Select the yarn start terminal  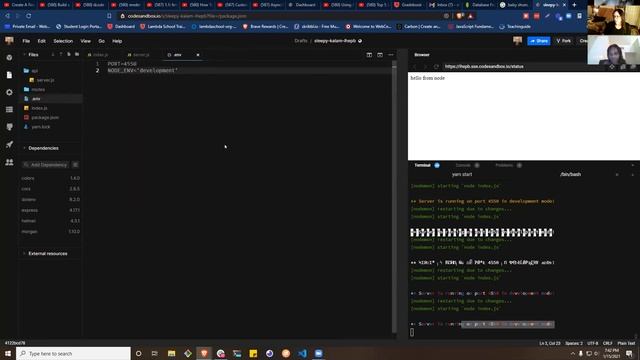(462, 174)
